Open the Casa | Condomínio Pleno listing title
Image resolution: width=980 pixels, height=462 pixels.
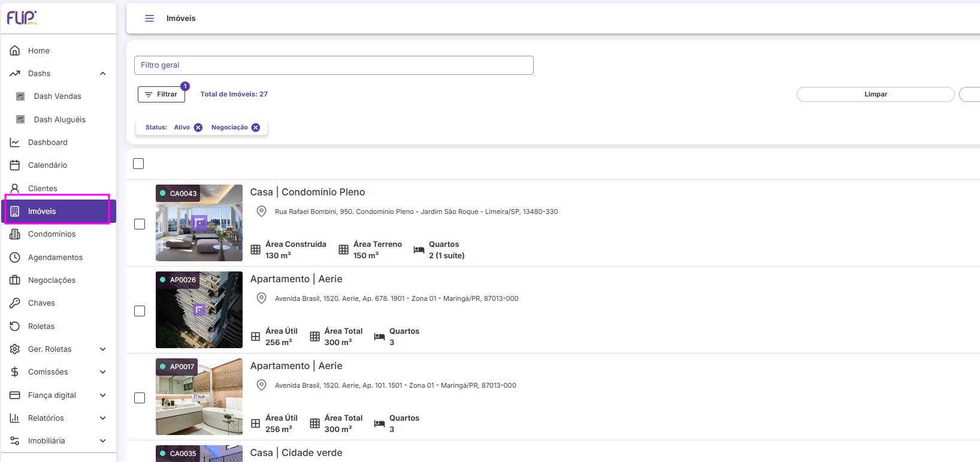[307, 192]
